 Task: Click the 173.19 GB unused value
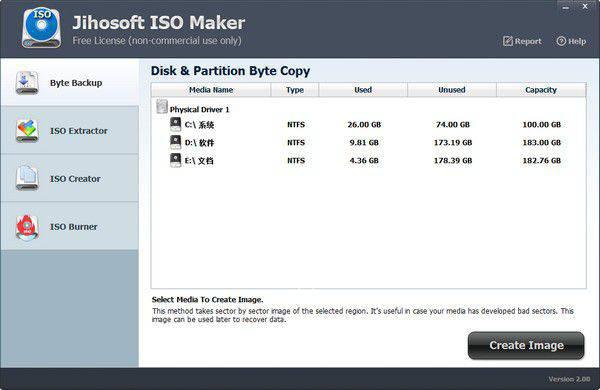[453, 143]
